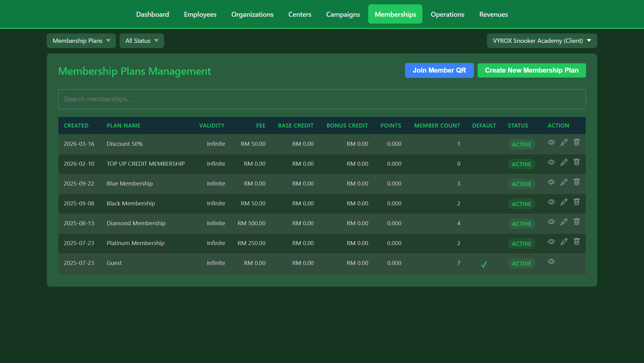Navigate to the Campaigns tab

point(343,14)
